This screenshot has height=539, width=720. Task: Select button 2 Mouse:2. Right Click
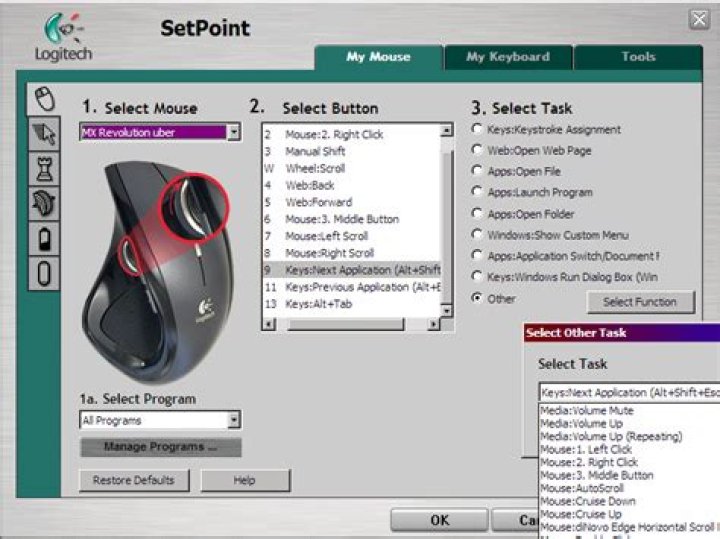[352, 135]
